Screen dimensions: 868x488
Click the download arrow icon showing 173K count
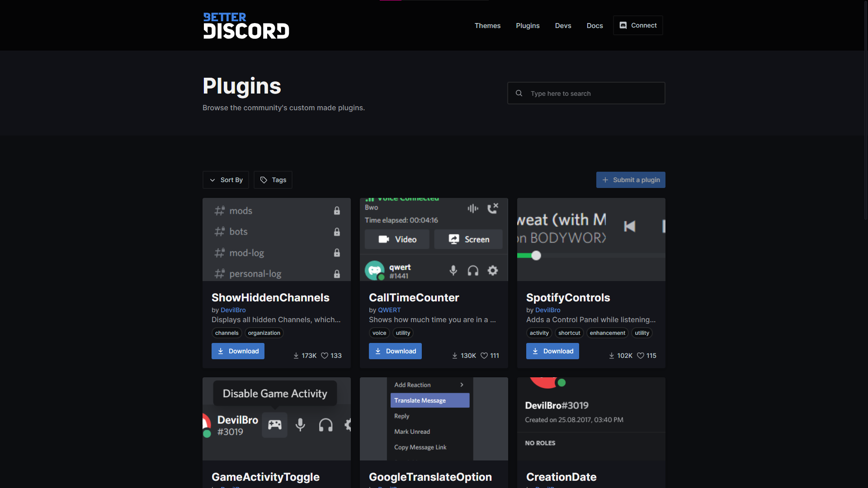[x=296, y=356]
